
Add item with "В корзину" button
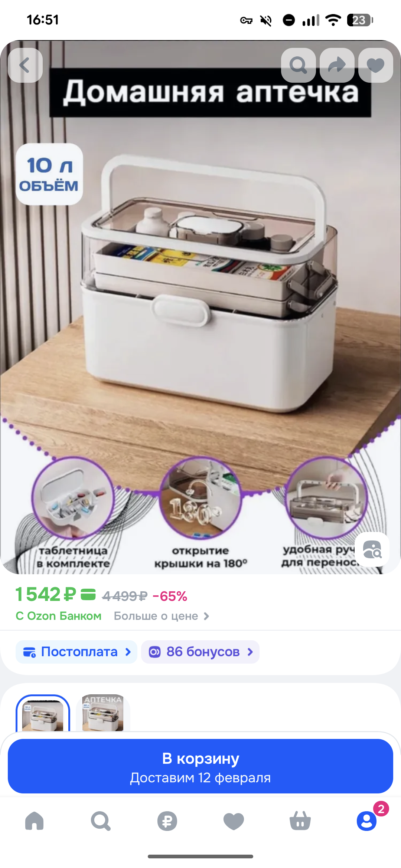200,766
